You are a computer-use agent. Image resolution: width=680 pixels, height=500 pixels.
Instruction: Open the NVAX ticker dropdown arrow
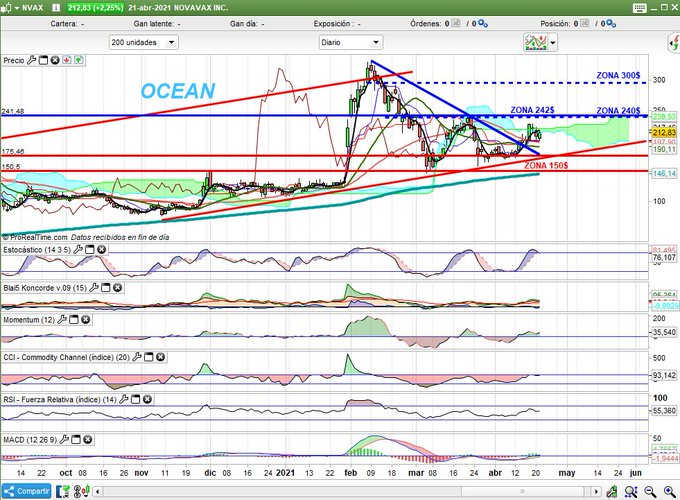pos(17,8)
